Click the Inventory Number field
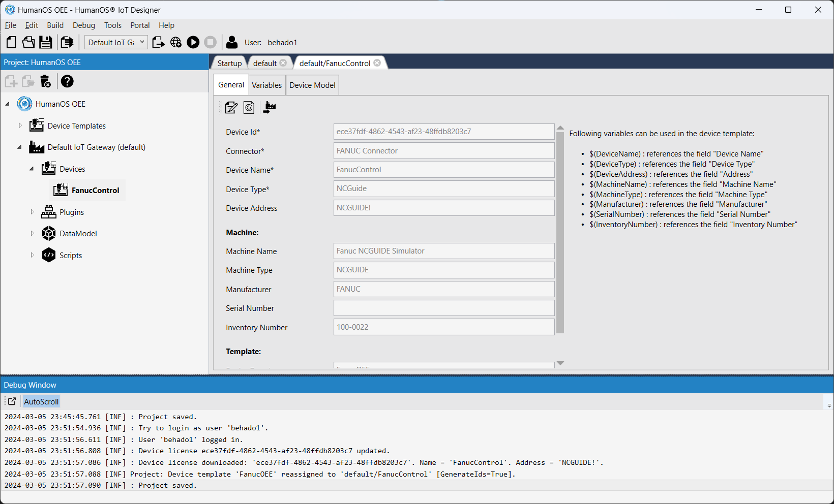This screenshot has width=834, height=504. [444, 327]
